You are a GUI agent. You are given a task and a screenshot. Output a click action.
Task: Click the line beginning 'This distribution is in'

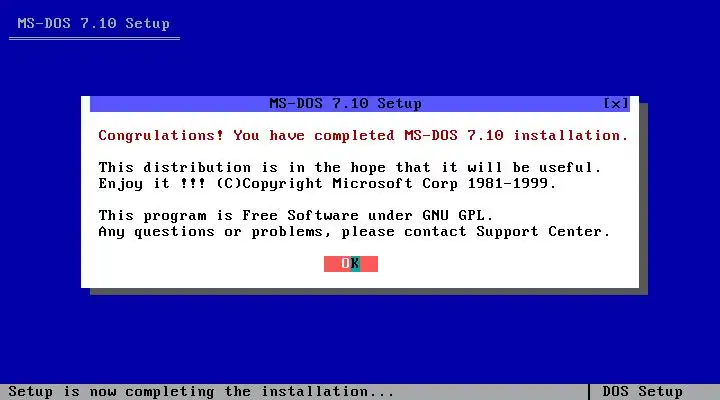[x=350, y=167]
